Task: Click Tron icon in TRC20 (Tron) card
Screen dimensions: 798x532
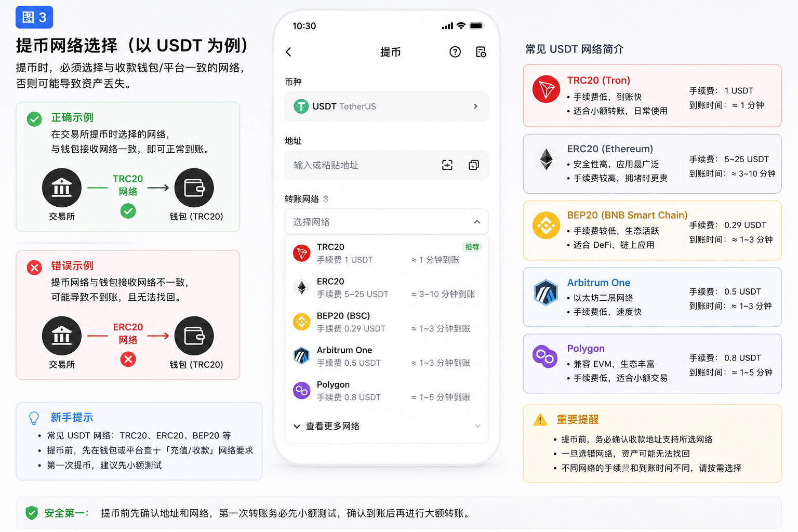Action: (546, 89)
